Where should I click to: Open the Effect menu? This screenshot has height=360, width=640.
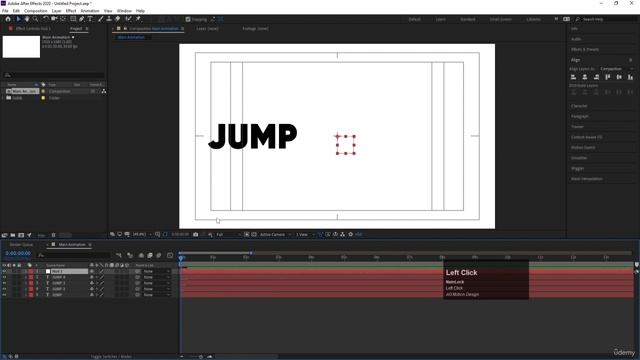coord(71,11)
